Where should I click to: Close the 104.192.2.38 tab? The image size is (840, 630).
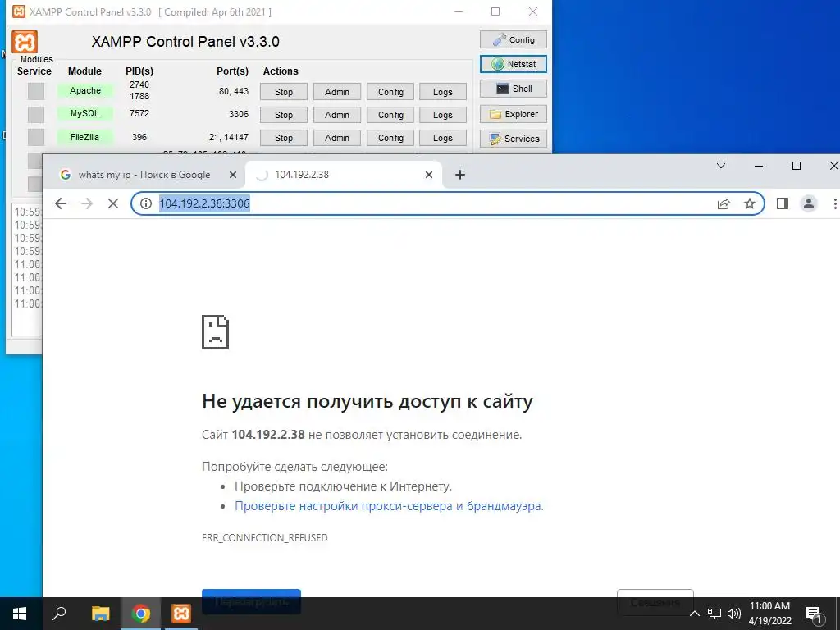(x=428, y=175)
